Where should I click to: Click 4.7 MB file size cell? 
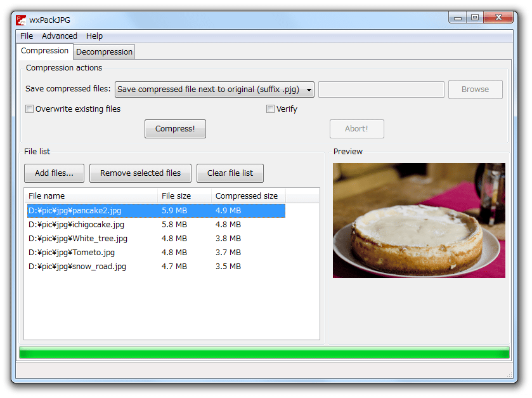[x=174, y=266]
